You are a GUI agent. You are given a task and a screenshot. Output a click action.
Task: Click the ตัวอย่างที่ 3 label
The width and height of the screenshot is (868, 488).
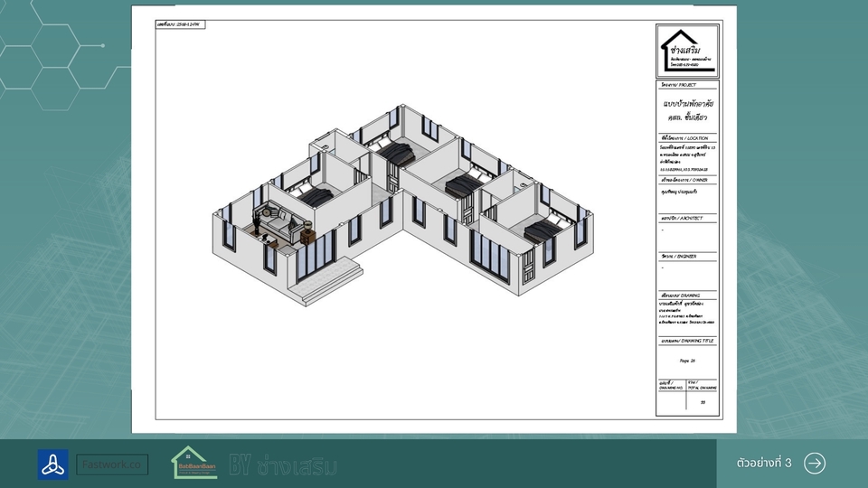tap(764, 464)
